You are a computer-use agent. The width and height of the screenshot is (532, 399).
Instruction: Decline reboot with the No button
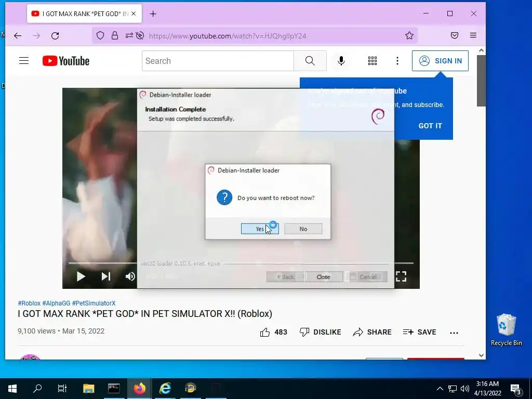click(x=303, y=229)
